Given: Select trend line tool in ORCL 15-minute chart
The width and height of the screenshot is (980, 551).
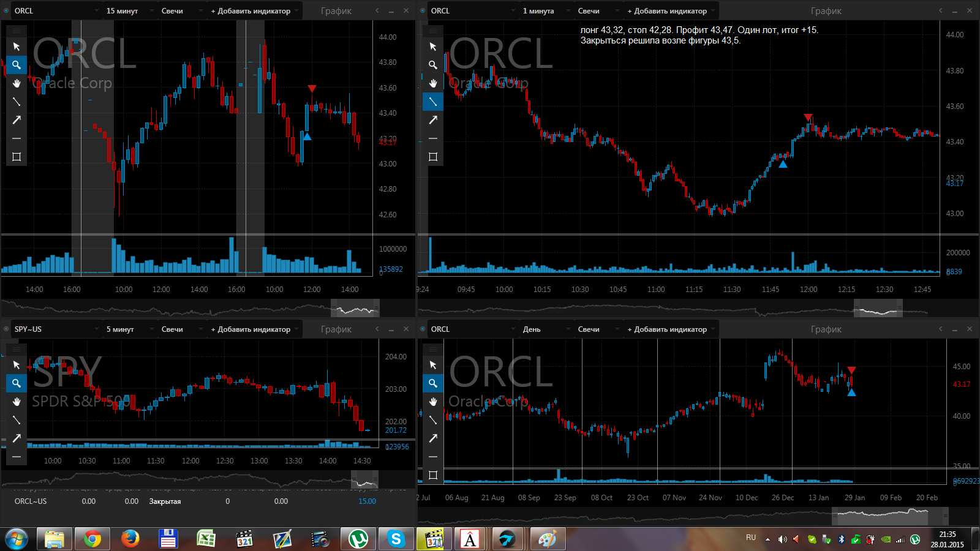Looking at the screenshot, I should pyautogui.click(x=17, y=102).
